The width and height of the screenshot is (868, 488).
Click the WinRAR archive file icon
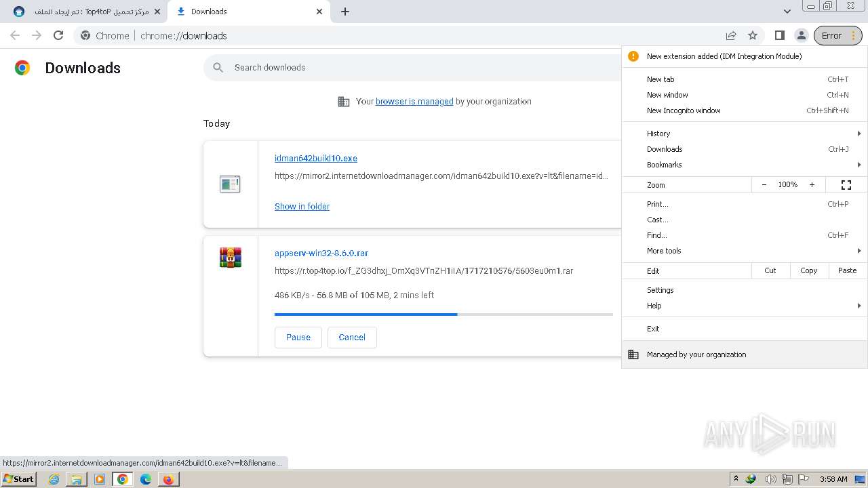(231, 258)
